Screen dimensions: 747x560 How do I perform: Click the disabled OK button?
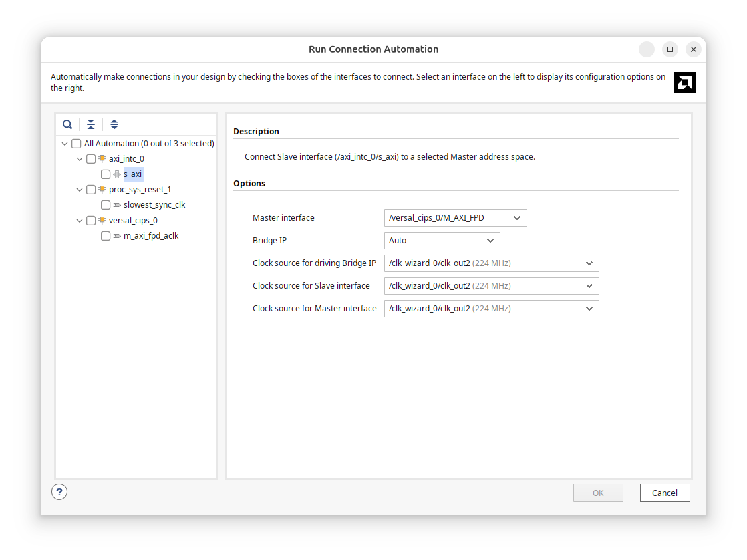(598, 493)
